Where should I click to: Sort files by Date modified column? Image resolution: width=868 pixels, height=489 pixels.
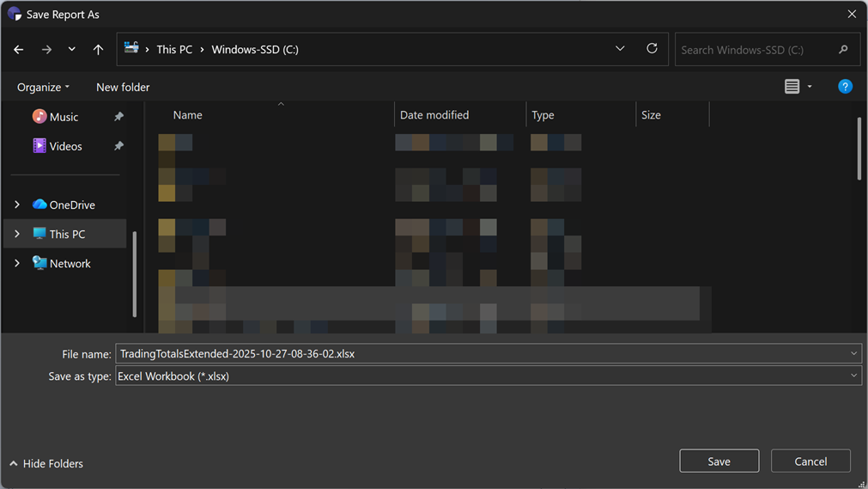click(x=434, y=115)
